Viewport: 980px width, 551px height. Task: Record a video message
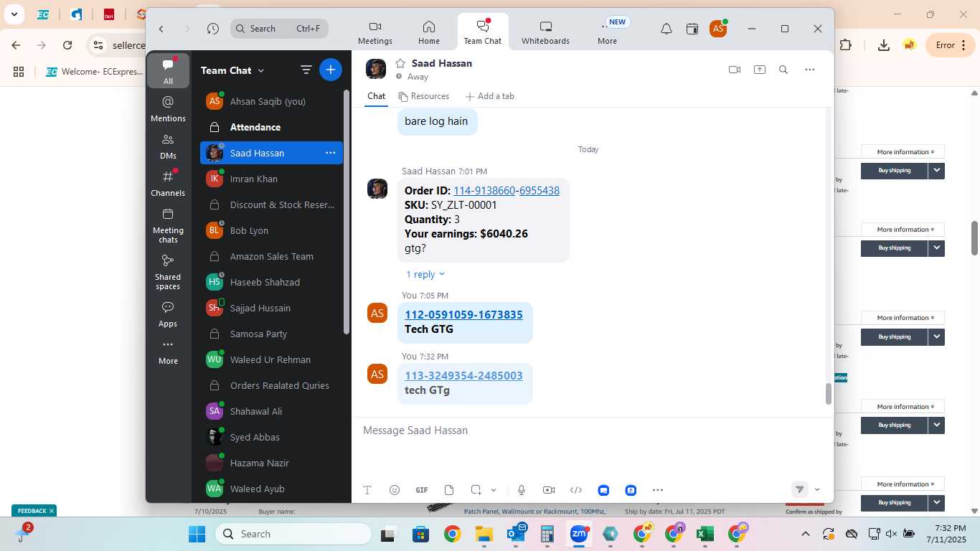tap(549, 490)
